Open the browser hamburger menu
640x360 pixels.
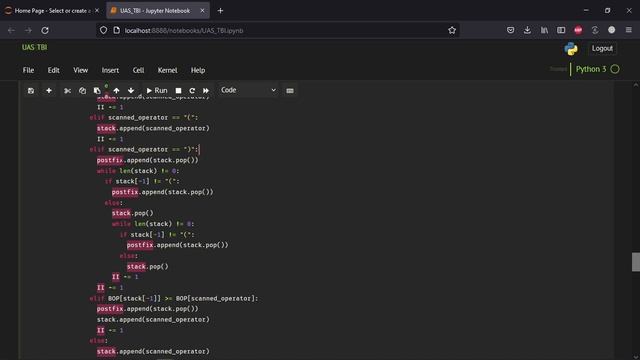629,30
